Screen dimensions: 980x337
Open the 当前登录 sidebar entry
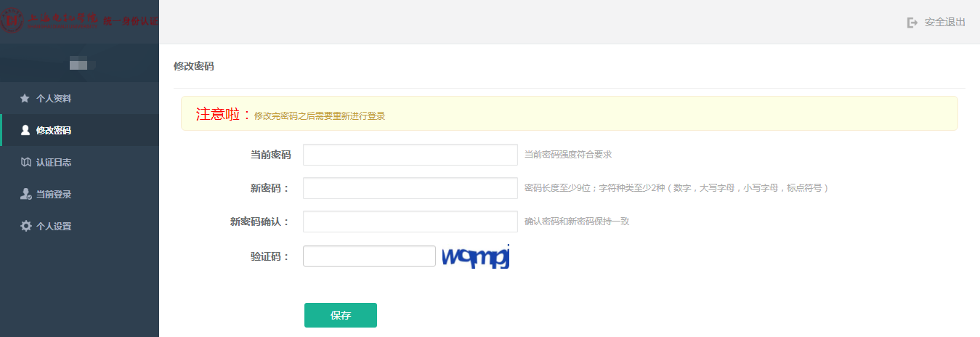coord(53,194)
